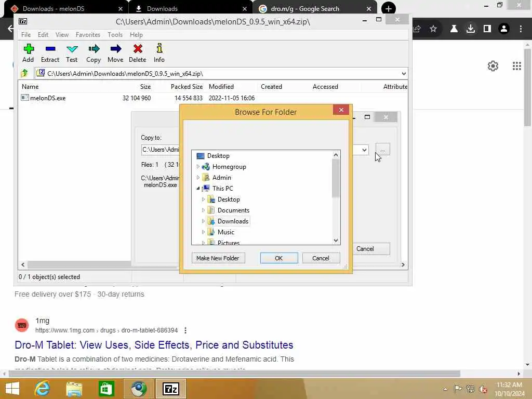Switch to the dro.m/g Google Search tab
532x399 pixels.
coord(314,8)
